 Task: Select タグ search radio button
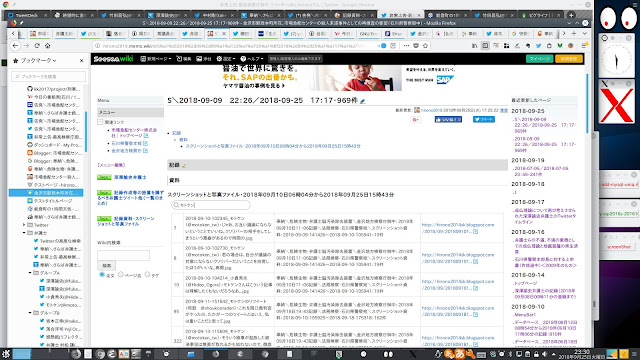coord(147,275)
